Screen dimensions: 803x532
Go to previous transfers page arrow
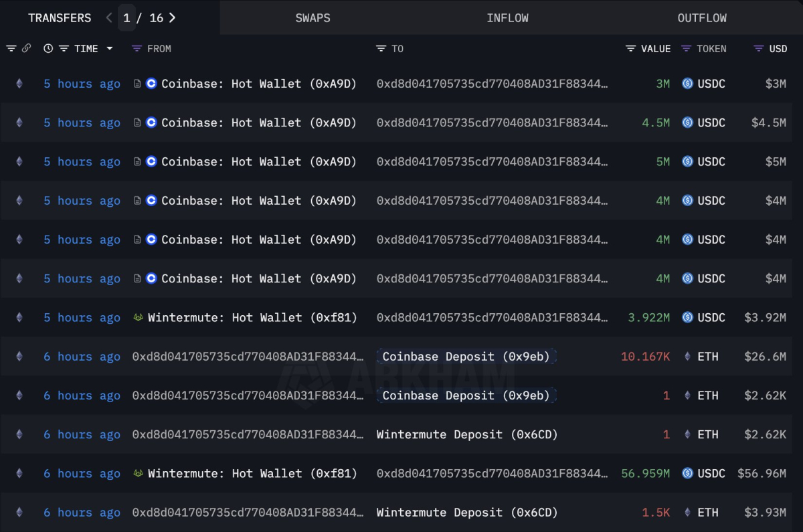point(109,17)
